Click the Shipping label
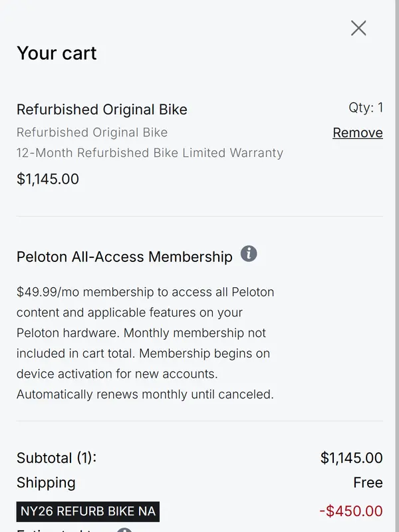 coord(46,483)
